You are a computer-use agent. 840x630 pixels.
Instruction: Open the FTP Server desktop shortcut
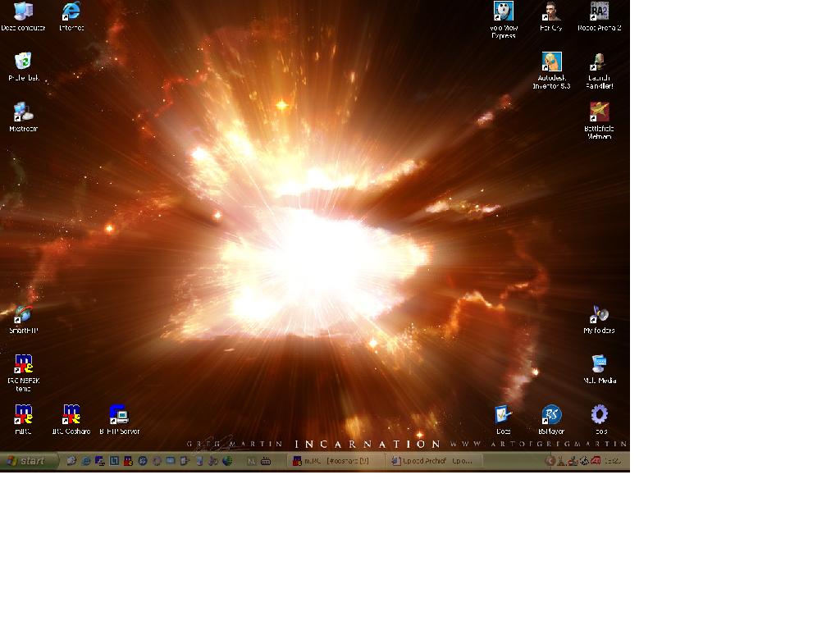coord(119,415)
